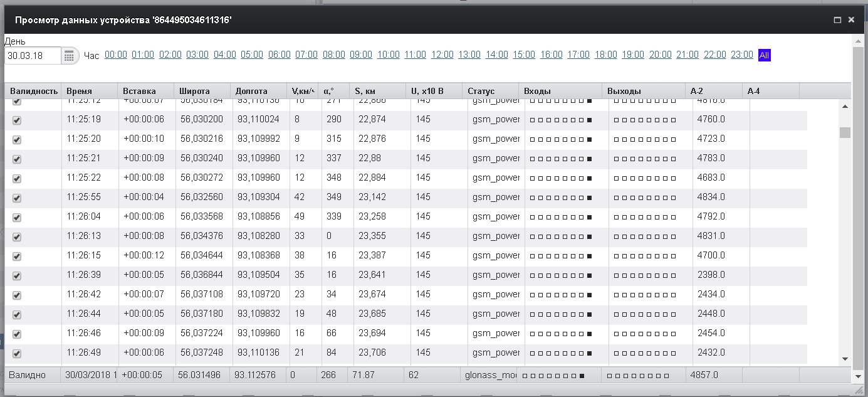This screenshot has height=397, width=868.
Task: Toggle validity checkbox for 11:26:49 row
Action: click(x=17, y=354)
